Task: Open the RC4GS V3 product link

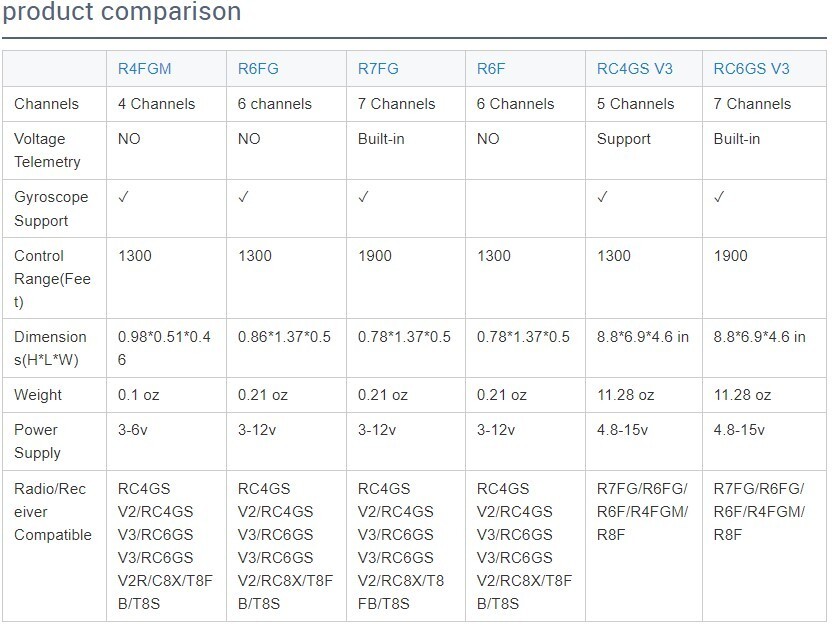Action: tap(634, 69)
